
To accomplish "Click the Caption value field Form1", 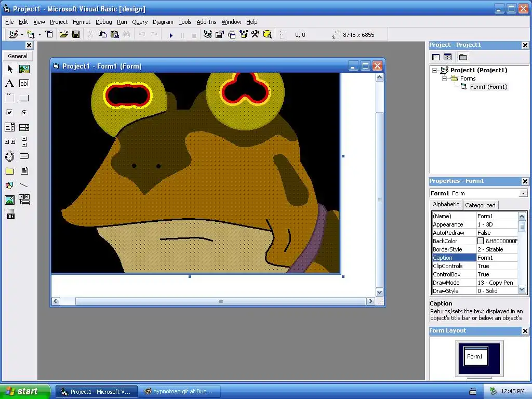I will [497, 258].
